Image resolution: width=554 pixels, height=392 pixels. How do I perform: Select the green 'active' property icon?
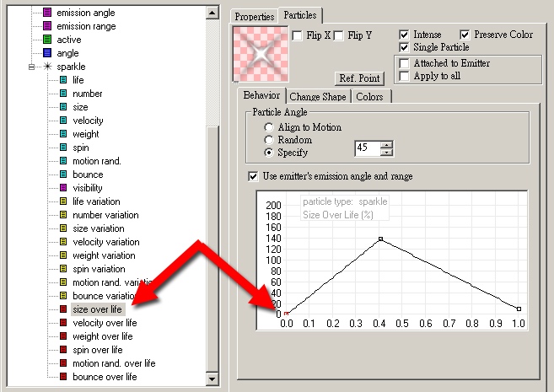(x=46, y=40)
